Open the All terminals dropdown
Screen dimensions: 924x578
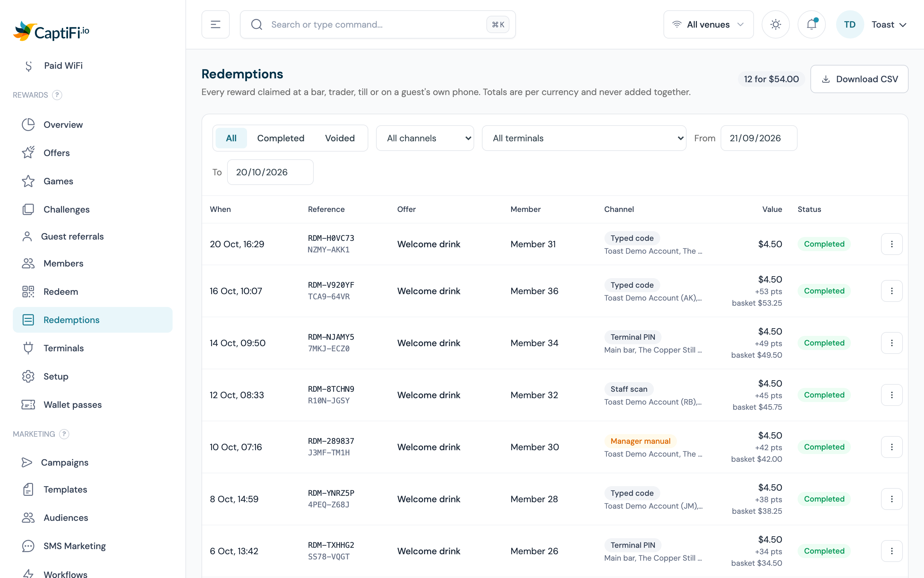[x=584, y=138]
